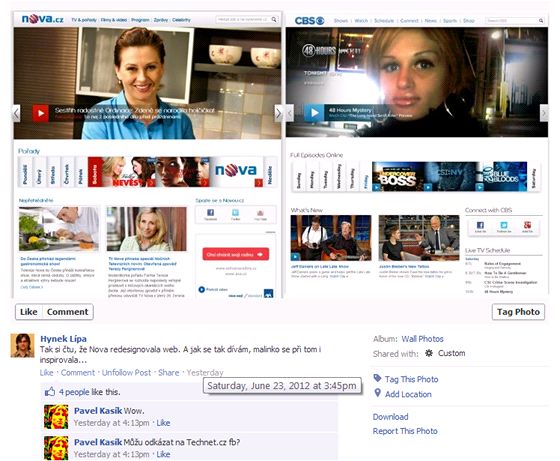This screenshot has height=461, width=560.
Task: Open Filmy & video menu on nova.cz
Action: pos(114,20)
